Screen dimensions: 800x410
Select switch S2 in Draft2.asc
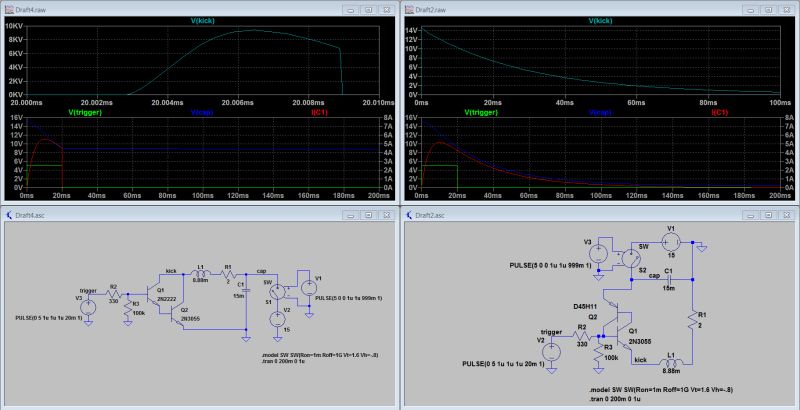coord(632,259)
